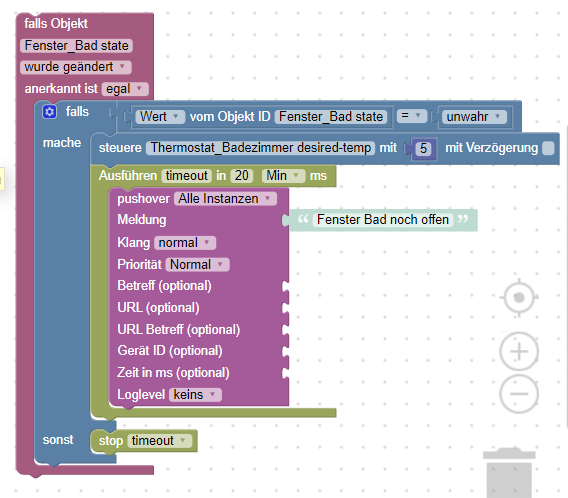Edit the delay value 20

point(242,176)
